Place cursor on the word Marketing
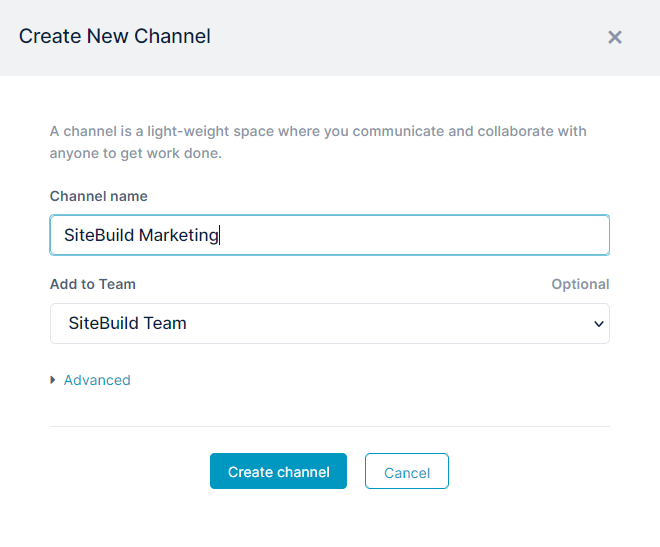660x547 pixels. coord(178,235)
